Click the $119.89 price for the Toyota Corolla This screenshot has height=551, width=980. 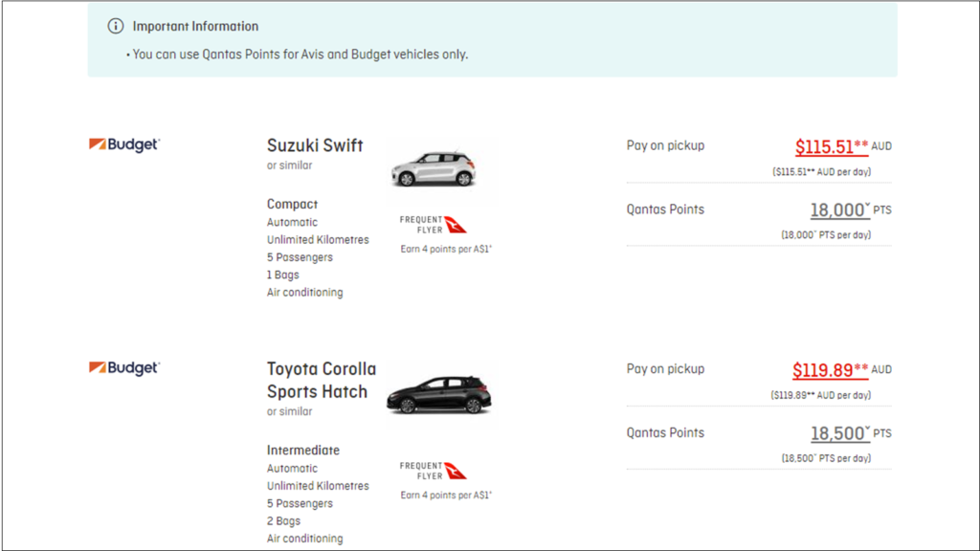point(823,369)
